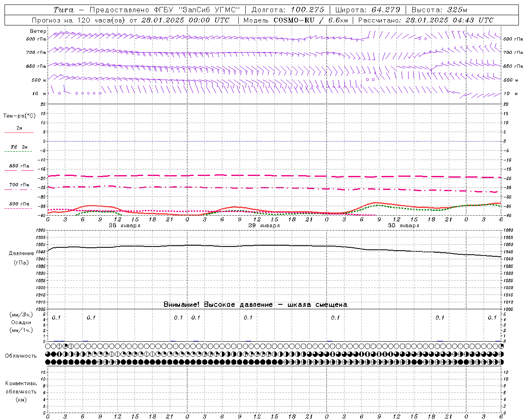Click the station name "Tura" in the header
525x420 pixels.
pos(64,10)
